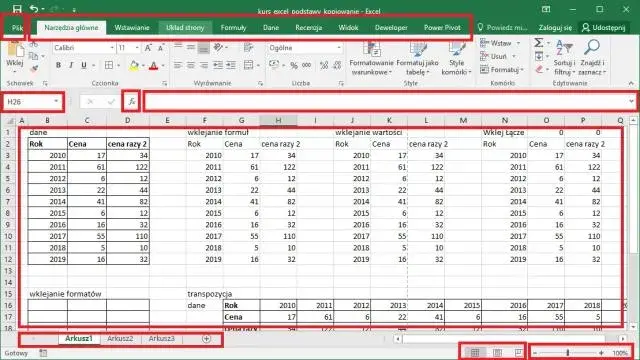The width and height of the screenshot is (640, 360).
Task: Open Formatowanie warunkowe menu
Action: [x=371, y=58]
